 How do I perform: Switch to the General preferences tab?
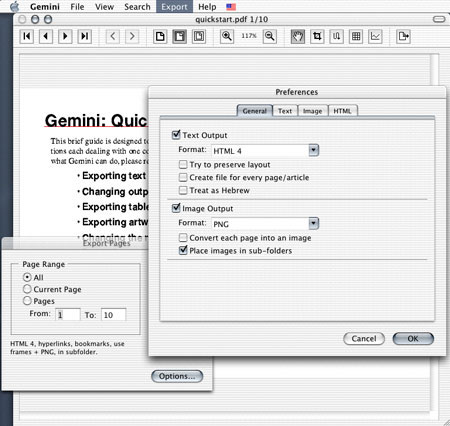(x=255, y=111)
